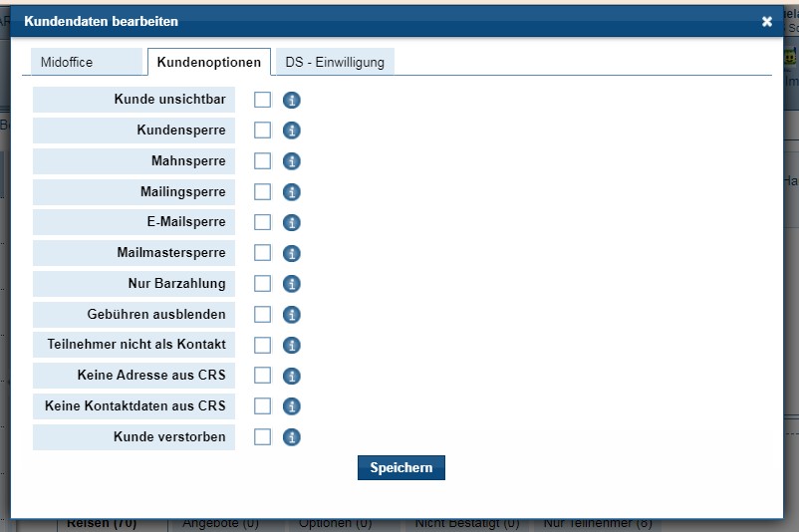Select the Kundenoptionen tab
The height and width of the screenshot is (532, 799).
pos(209,62)
